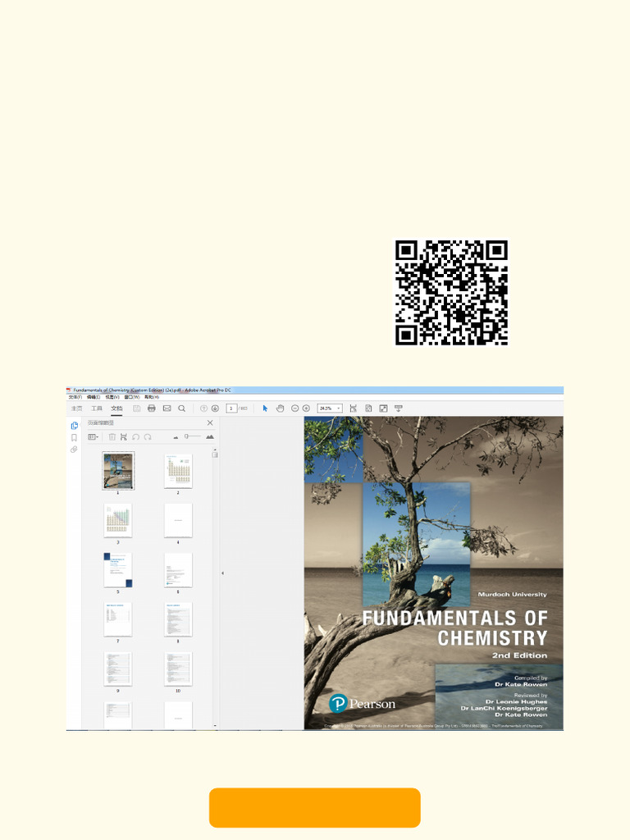Select page 4 blank thumbnail

click(x=178, y=520)
